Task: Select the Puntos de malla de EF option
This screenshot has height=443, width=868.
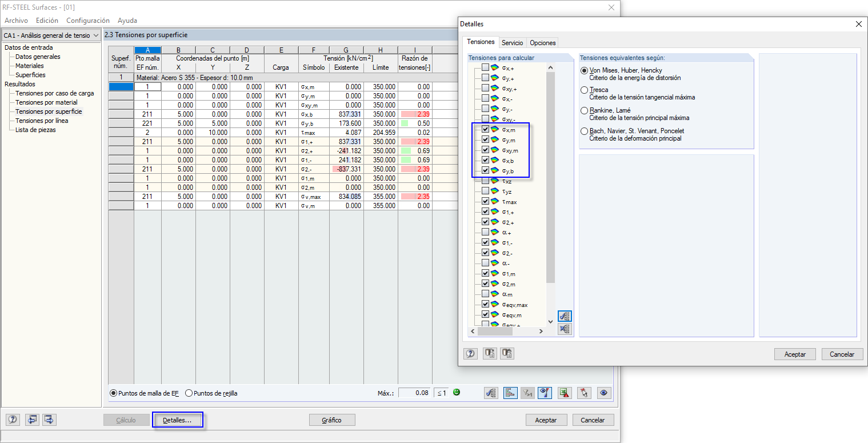Action: tap(113, 393)
